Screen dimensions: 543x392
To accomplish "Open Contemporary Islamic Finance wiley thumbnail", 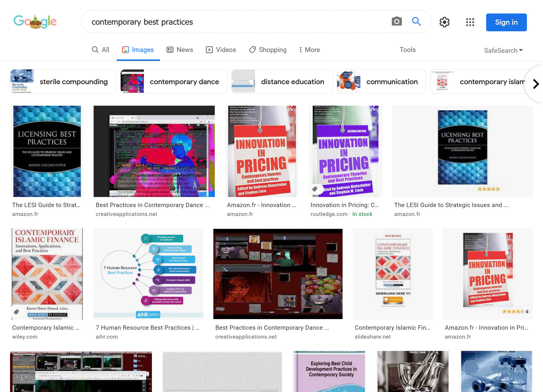I will click(x=47, y=274).
